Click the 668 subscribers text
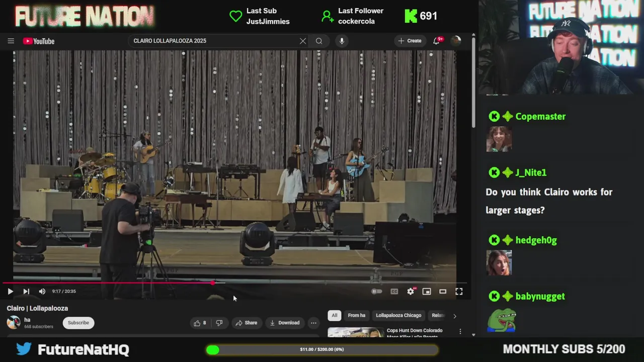This screenshot has height=362, width=644. coord(39,327)
